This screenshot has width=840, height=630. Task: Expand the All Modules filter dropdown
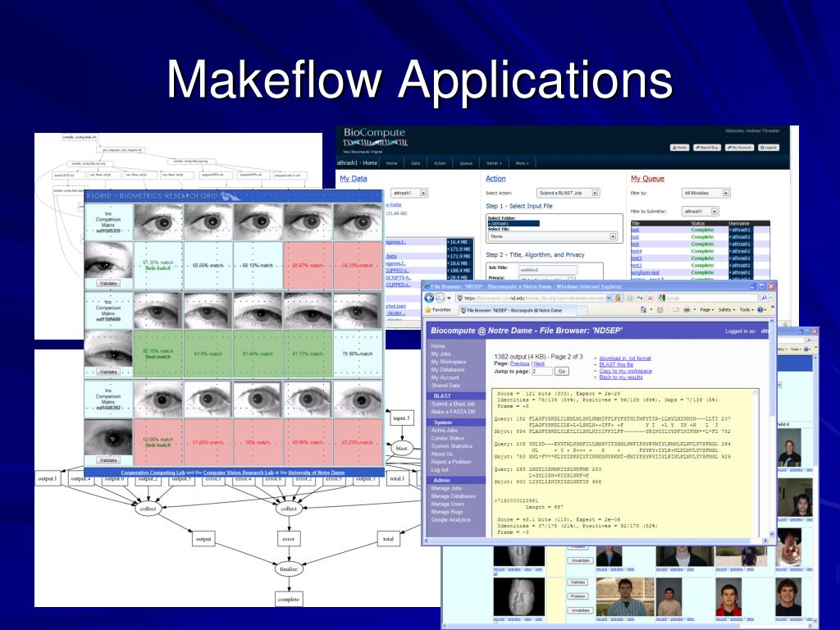[705, 193]
